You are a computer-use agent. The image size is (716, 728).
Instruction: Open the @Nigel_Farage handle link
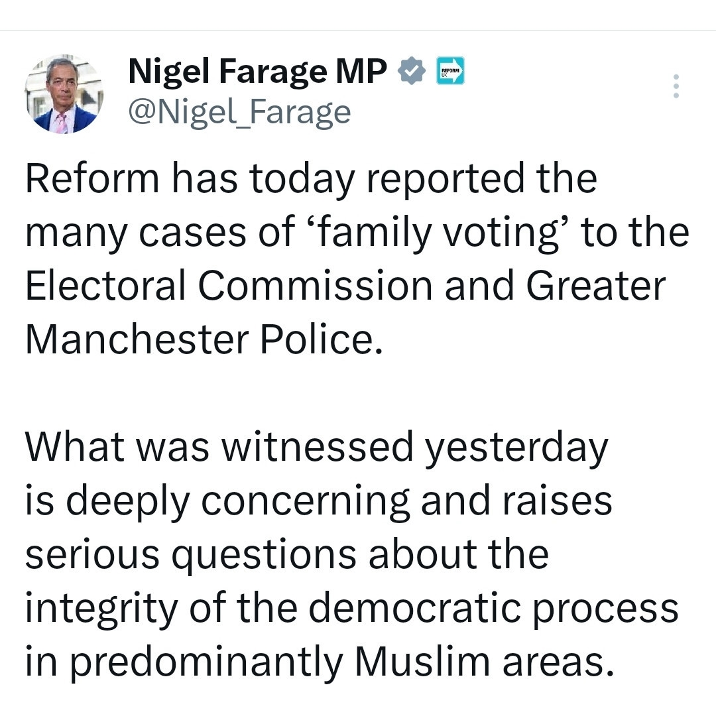click(x=239, y=112)
